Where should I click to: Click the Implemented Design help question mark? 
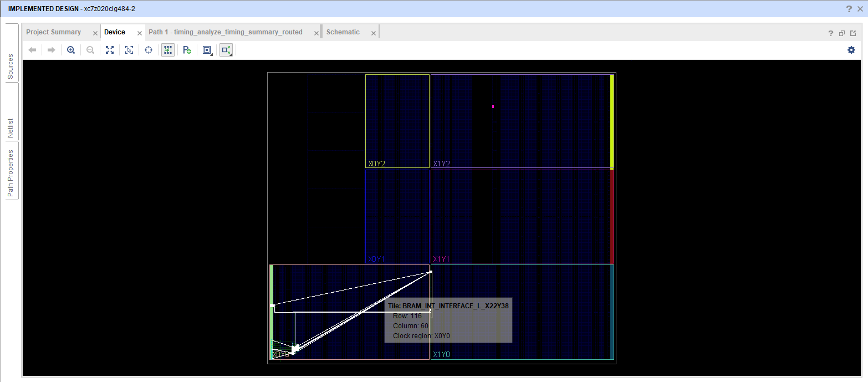pyautogui.click(x=849, y=9)
